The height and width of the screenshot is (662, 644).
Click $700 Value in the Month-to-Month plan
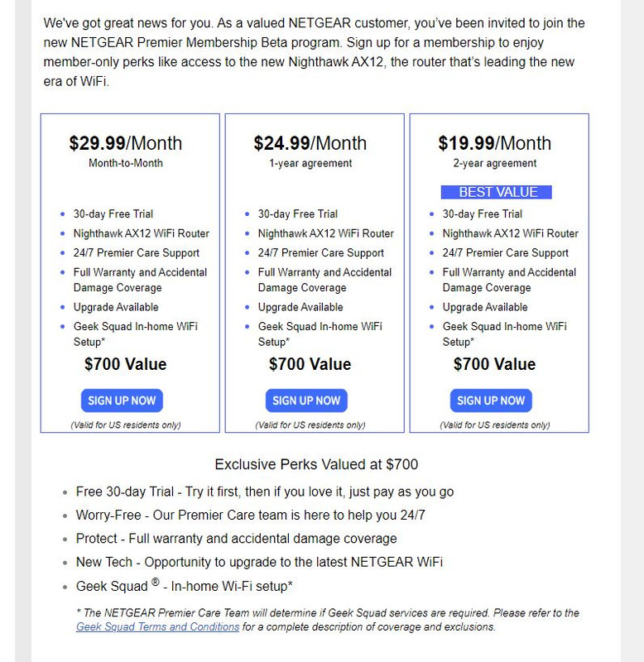(126, 364)
